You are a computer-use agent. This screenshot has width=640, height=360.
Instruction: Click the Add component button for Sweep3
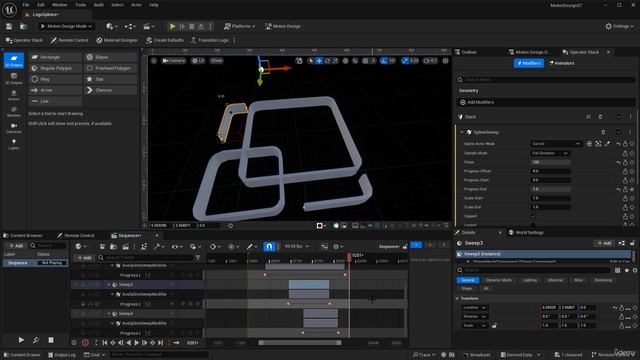click(604, 243)
